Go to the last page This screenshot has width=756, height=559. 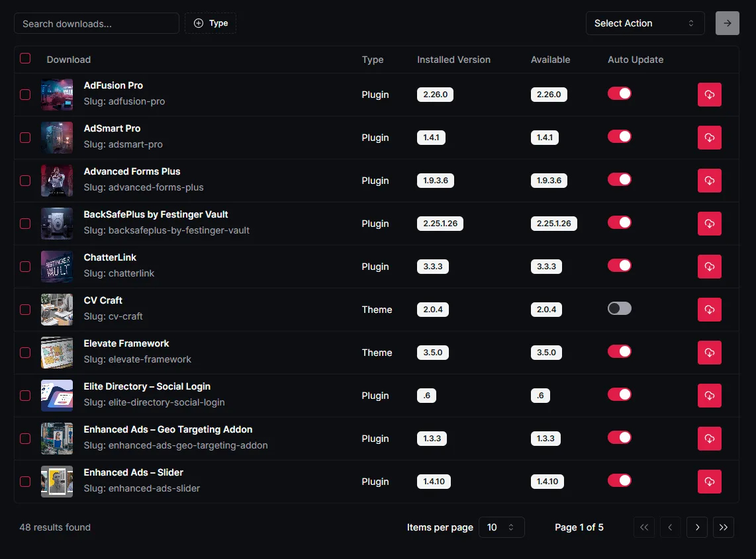coord(723,527)
